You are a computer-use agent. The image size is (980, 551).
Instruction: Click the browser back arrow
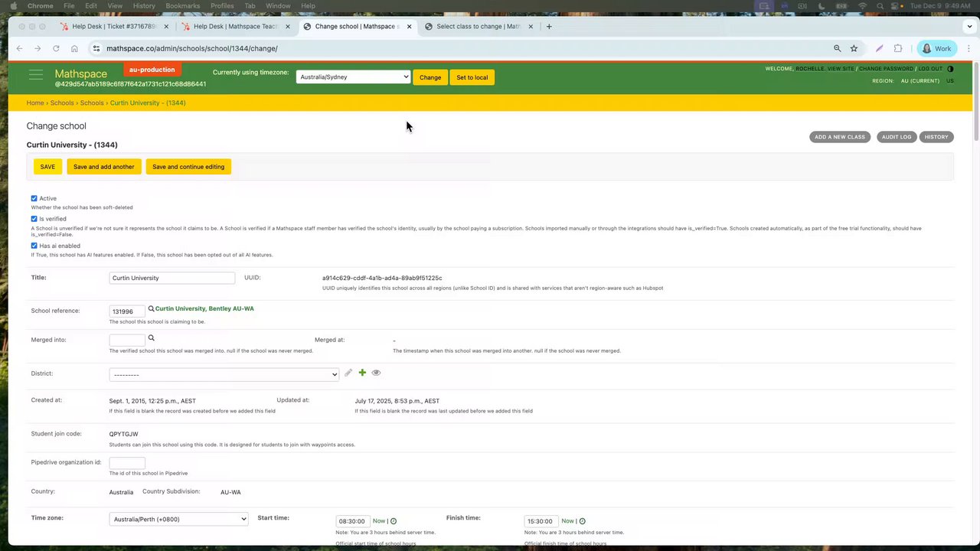coord(19,48)
